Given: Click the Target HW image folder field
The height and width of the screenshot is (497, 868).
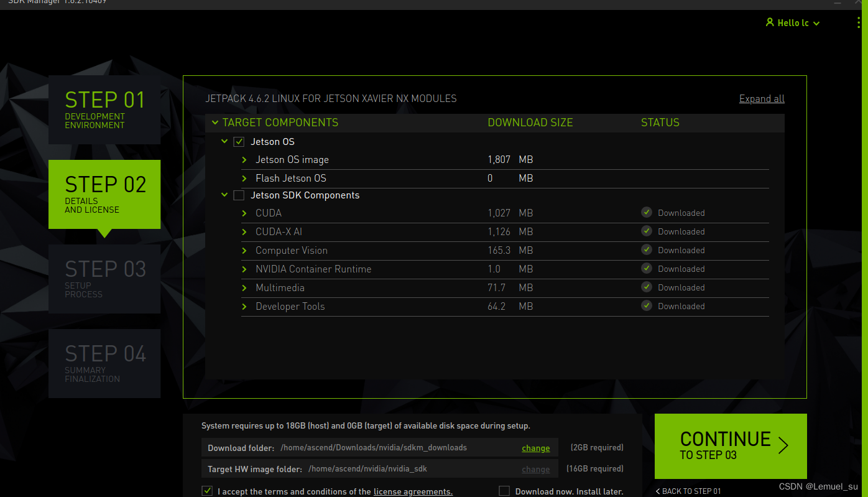Looking at the screenshot, I should (380, 469).
